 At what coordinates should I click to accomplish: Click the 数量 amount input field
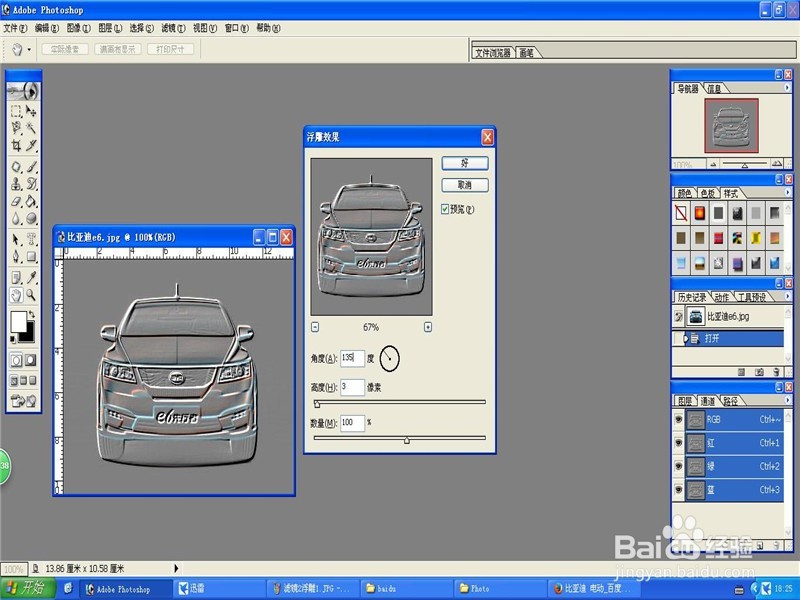point(352,423)
